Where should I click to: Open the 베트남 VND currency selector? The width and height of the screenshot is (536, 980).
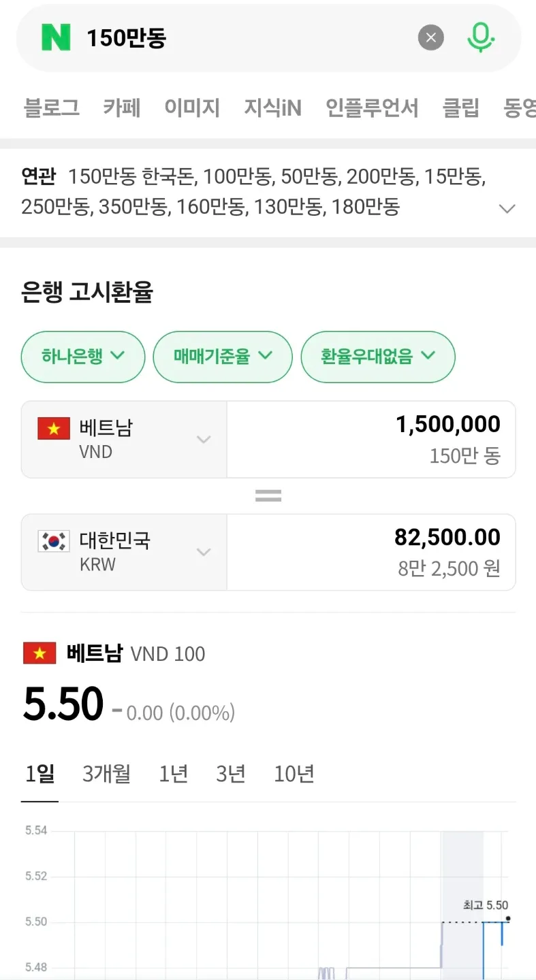click(124, 439)
